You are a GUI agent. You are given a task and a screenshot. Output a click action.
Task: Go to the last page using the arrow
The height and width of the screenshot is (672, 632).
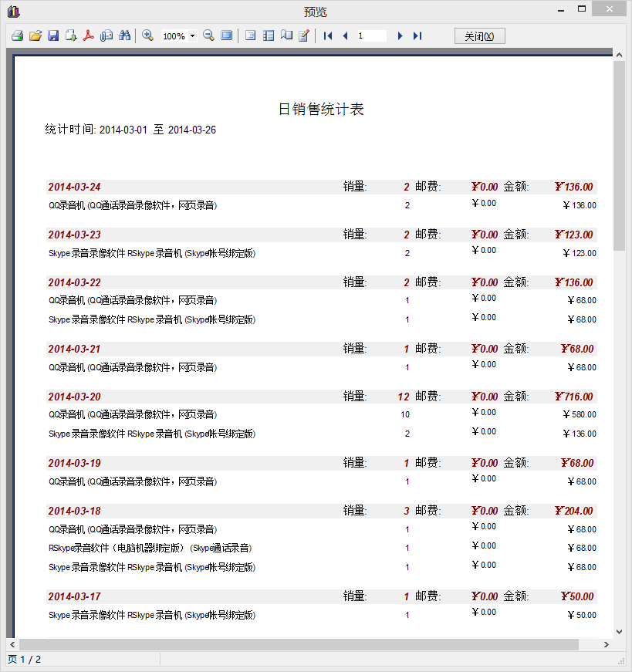pyautogui.click(x=417, y=35)
